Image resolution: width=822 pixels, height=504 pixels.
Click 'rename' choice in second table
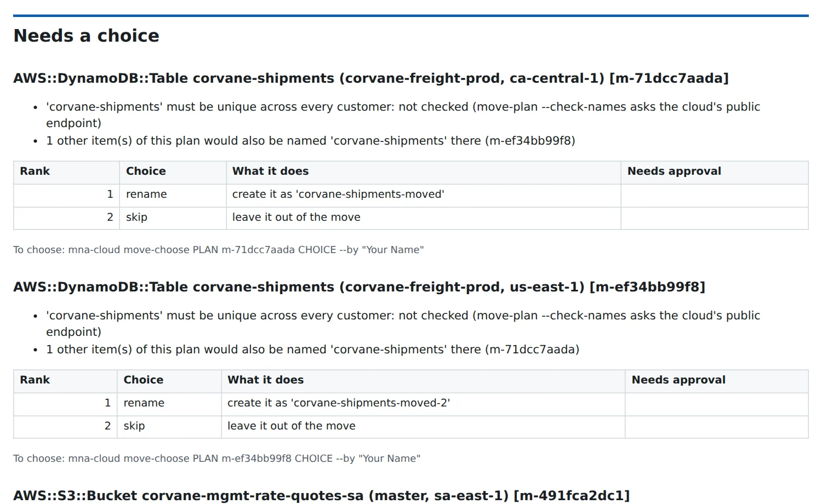[x=144, y=403]
